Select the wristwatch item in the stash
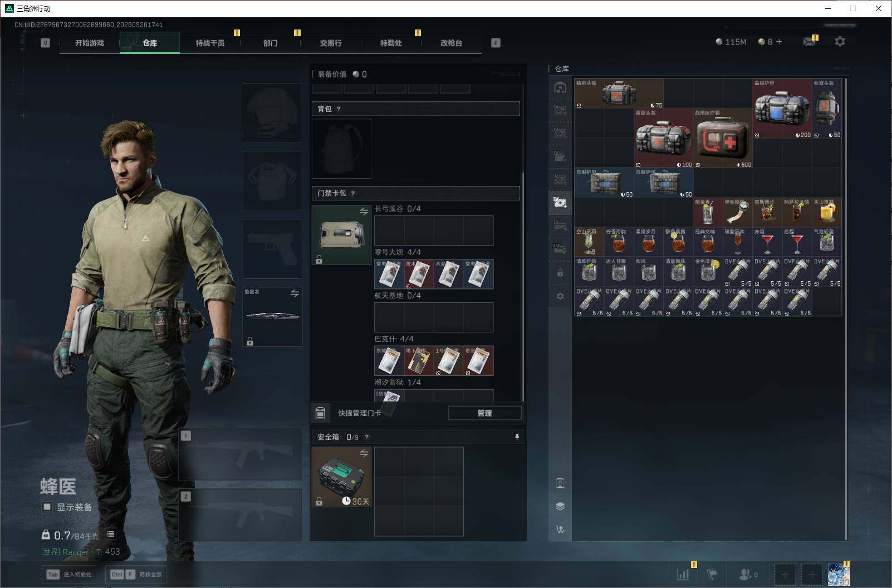 [x=738, y=212]
